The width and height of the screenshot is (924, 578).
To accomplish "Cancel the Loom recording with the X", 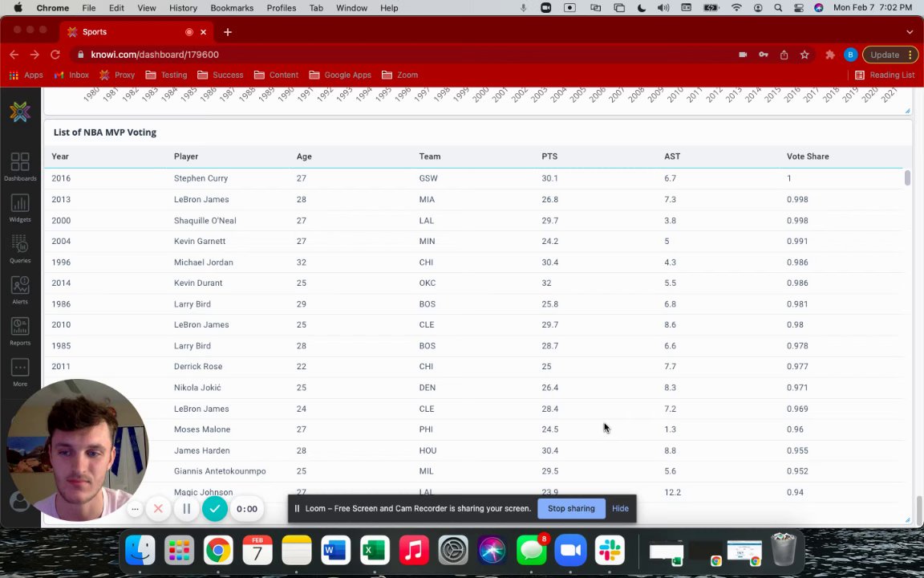I will pos(158,508).
